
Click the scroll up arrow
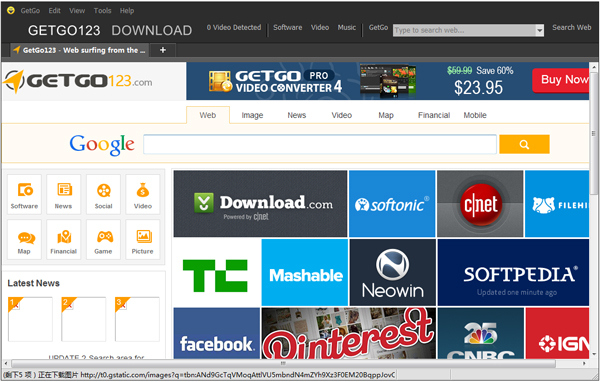(594, 67)
